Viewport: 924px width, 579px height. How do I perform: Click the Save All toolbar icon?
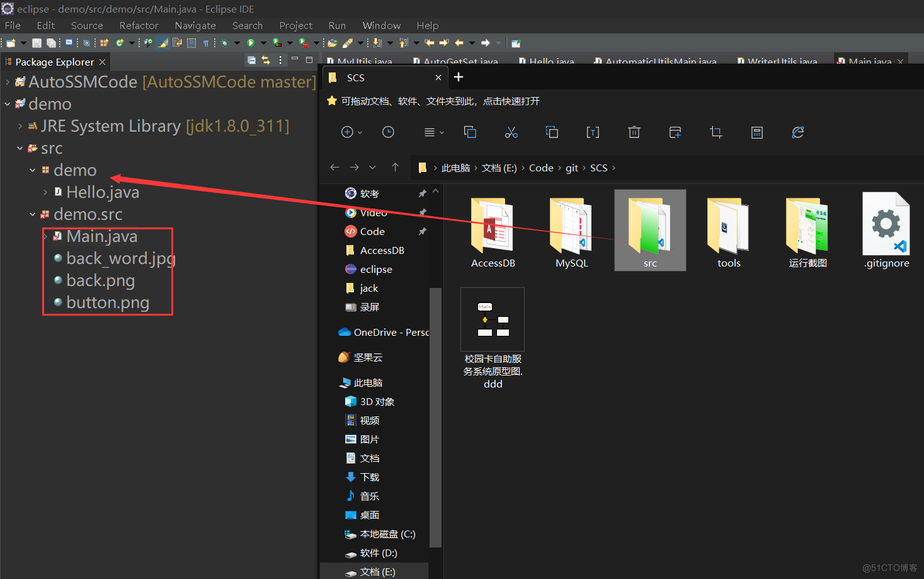51,43
